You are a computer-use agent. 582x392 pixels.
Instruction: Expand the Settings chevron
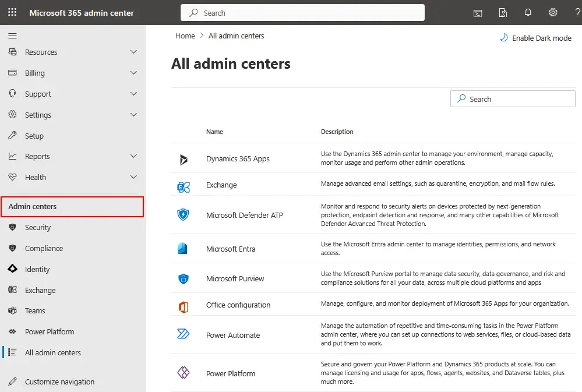133,115
